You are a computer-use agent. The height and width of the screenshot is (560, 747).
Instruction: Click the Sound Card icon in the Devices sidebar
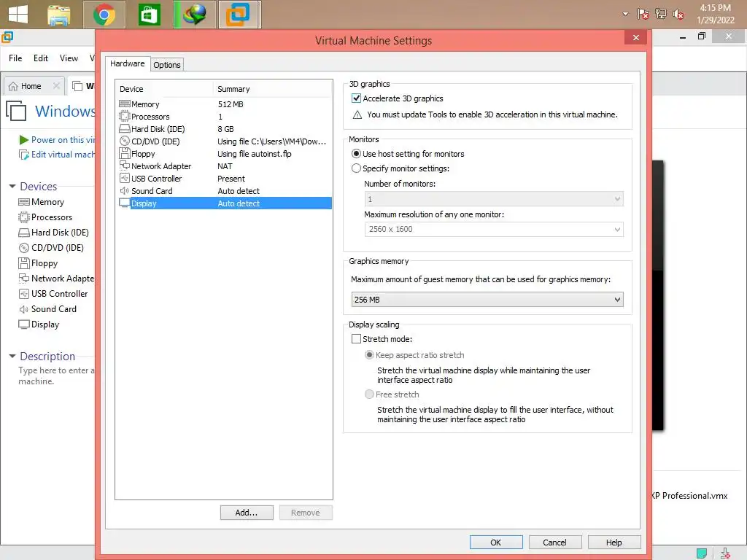pyautogui.click(x=24, y=309)
